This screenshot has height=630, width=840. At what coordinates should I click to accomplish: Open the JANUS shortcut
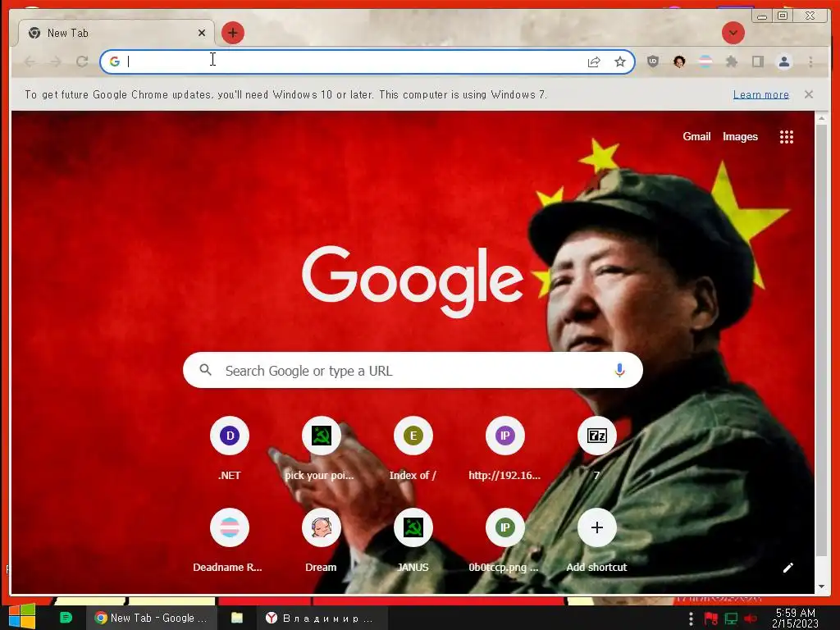(x=413, y=541)
